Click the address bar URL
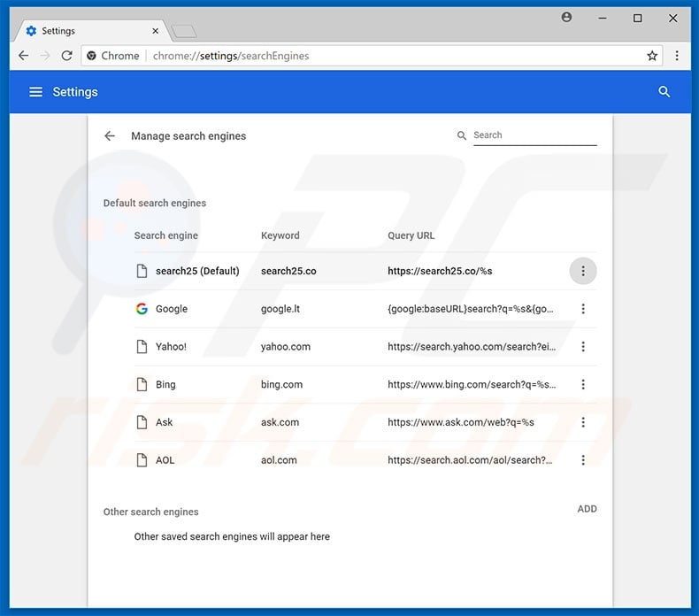Image resolution: width=699 pixels, height=616 pixels. click(x=231, y=56)
